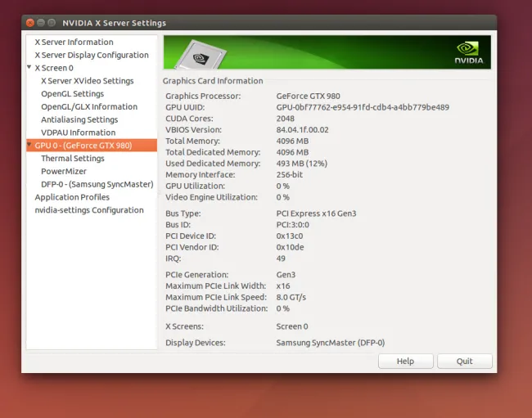Image resolution: width=532 pixels, height=418 pixels.
Task: Open Thermal Settings page
Action: pyautogui.click(x=73, y=159)
